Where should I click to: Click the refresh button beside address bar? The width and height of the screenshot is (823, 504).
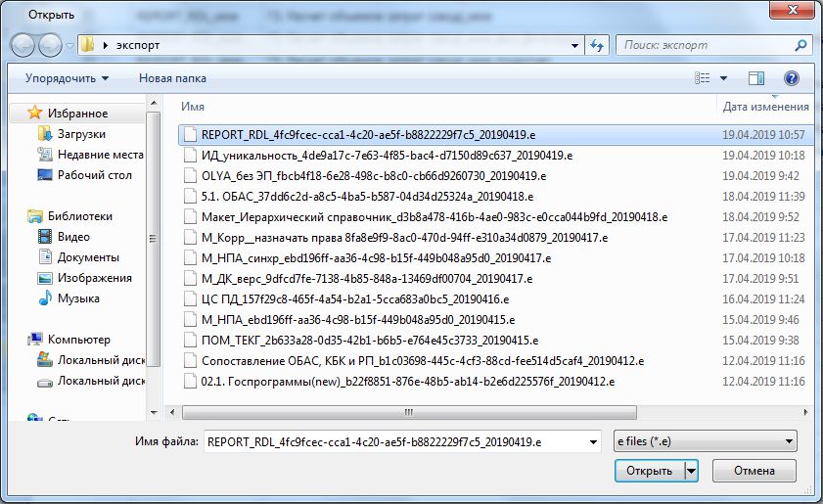(598, 45)
